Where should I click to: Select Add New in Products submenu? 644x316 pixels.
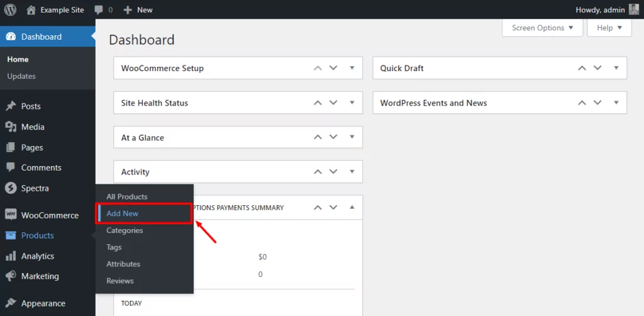(123, 213)
